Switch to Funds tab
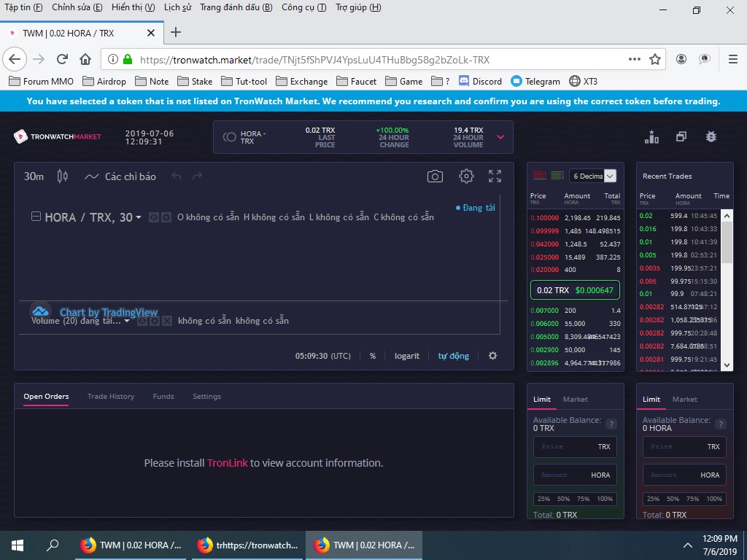The height and width of the screenshot is (560, 747). tap(163, 396)
